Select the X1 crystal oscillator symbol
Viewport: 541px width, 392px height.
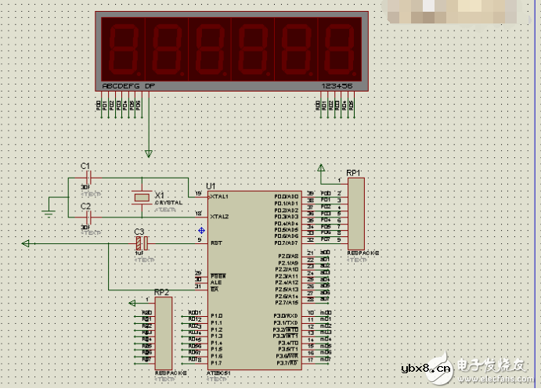coord(141,196)
